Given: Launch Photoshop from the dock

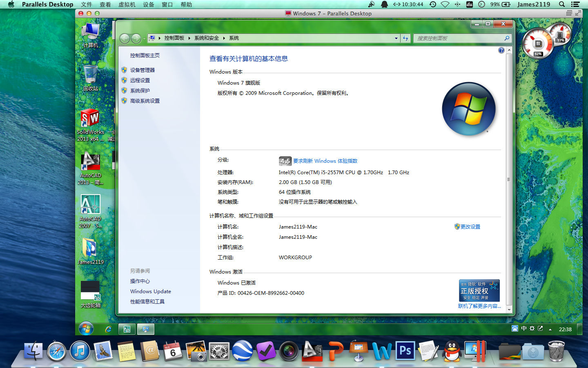Looking at the screenshot, I should pyautogui.click(x=405, y=351).
